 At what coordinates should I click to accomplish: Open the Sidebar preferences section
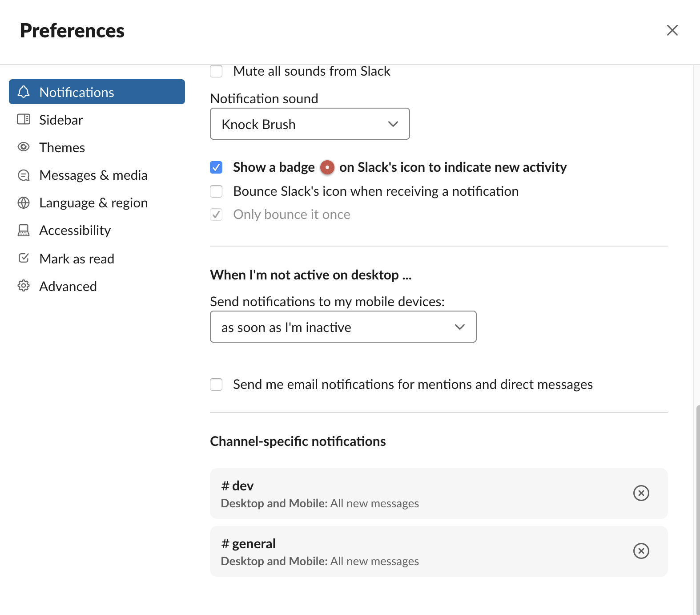(97, 120)
